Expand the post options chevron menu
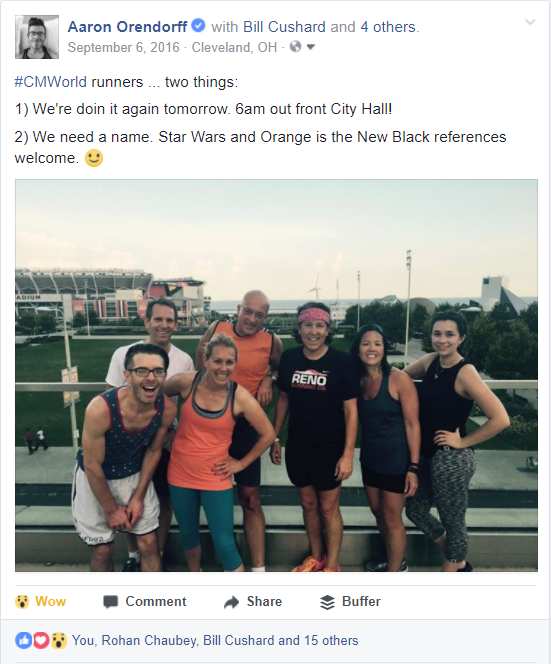 [530, 22]
